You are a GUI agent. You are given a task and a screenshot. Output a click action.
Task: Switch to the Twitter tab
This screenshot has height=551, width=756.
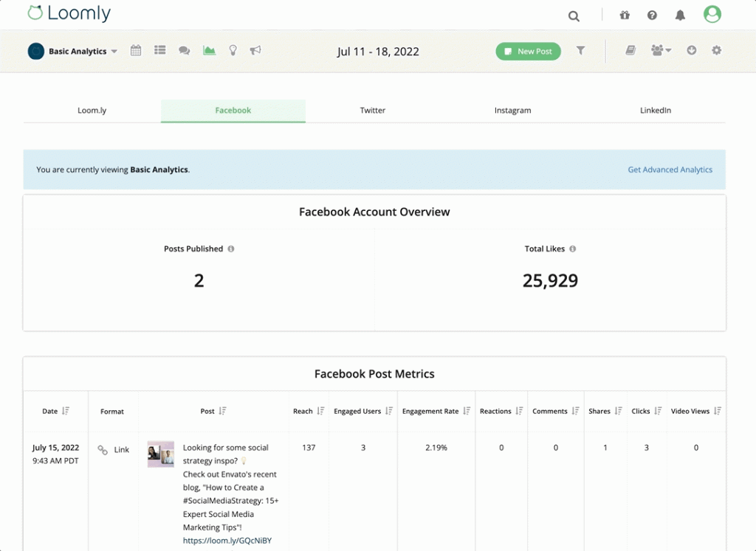pos(373,110)
